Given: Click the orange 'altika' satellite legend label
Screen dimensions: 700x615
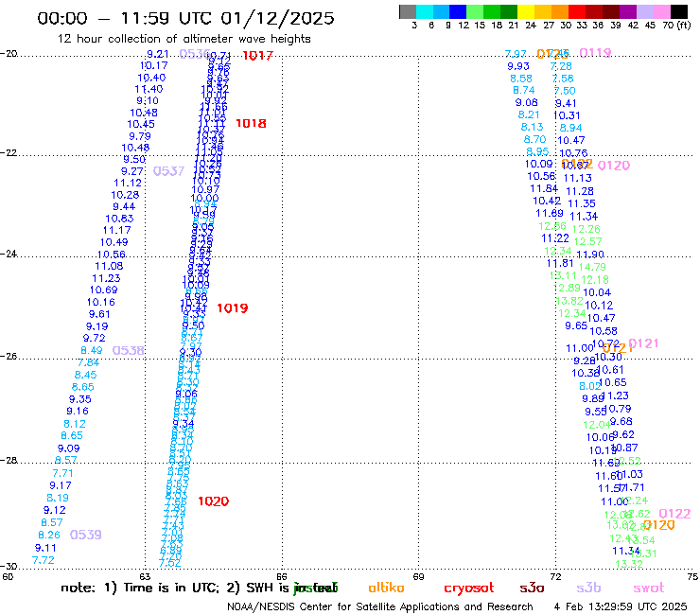Looking at the screenshot, I should [386, 588].
